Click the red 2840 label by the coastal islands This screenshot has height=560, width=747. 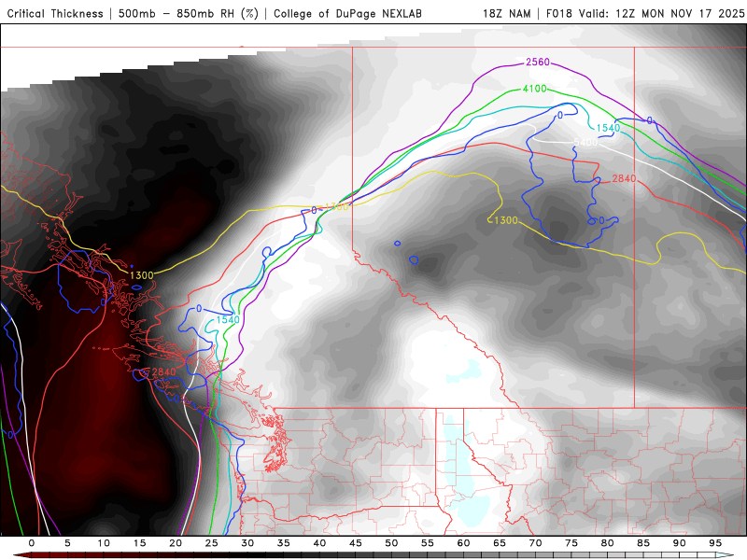click(x=164, y=371)
